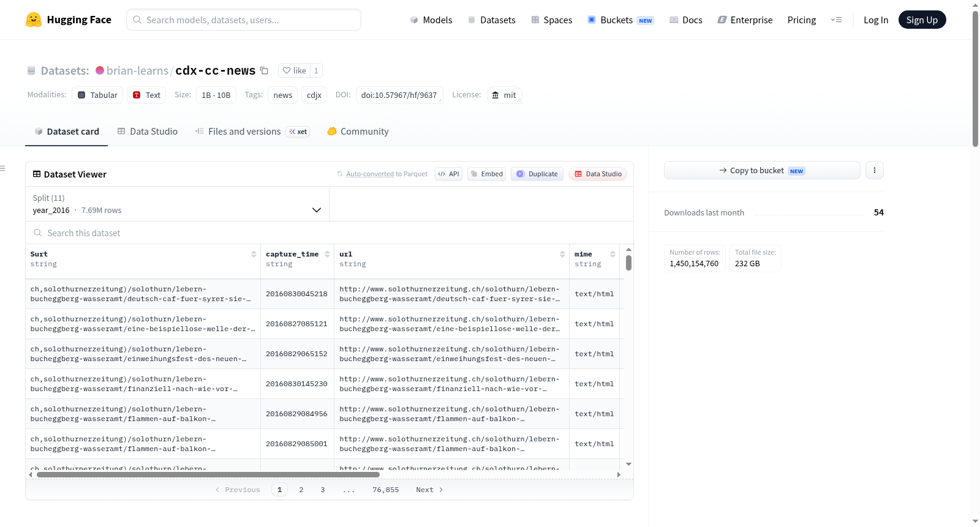The image size is (980, 527).
Task: Click the Duplicate button
Action: click(x=537, y=174)
